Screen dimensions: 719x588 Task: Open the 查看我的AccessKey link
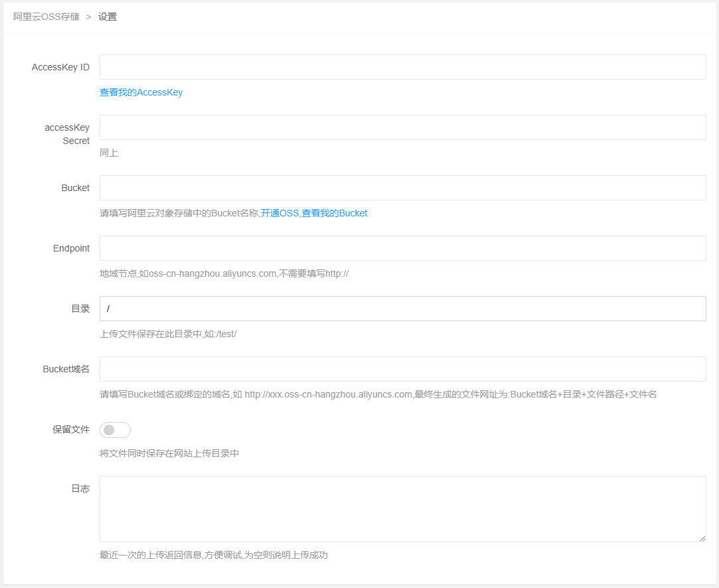141,92
